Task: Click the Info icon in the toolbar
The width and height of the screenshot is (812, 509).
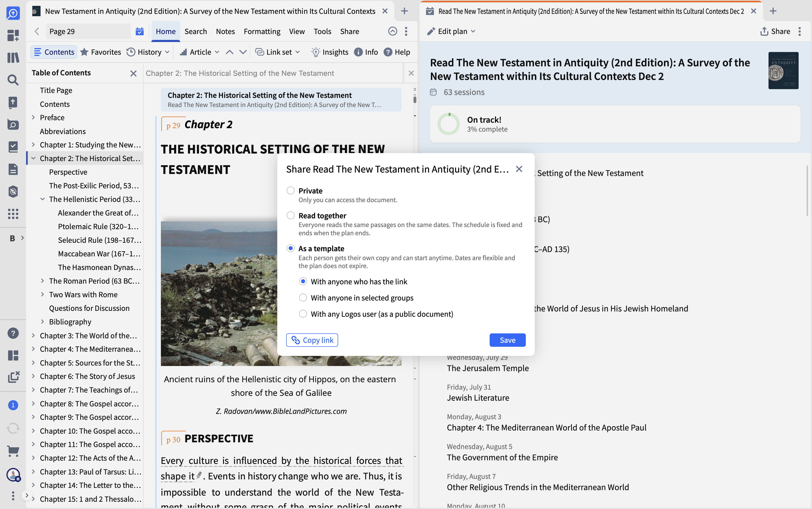Action: point(366,52)
